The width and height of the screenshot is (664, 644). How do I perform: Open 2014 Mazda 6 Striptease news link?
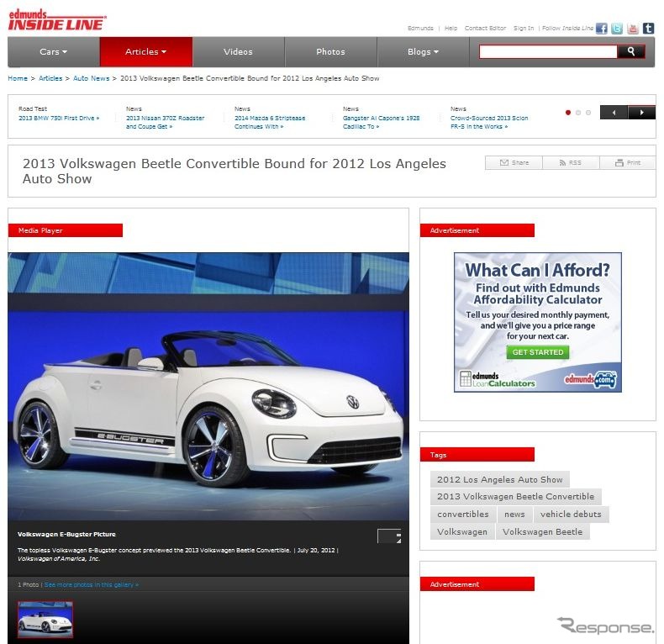point(270,123)
